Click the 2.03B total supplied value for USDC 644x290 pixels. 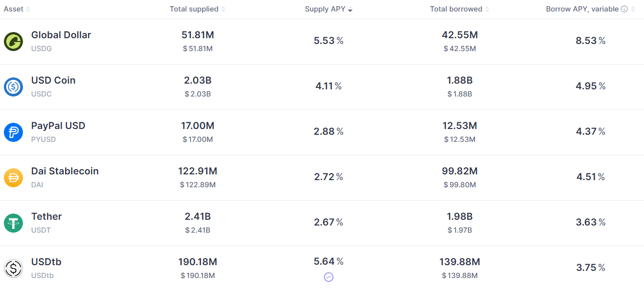[198, 80]
